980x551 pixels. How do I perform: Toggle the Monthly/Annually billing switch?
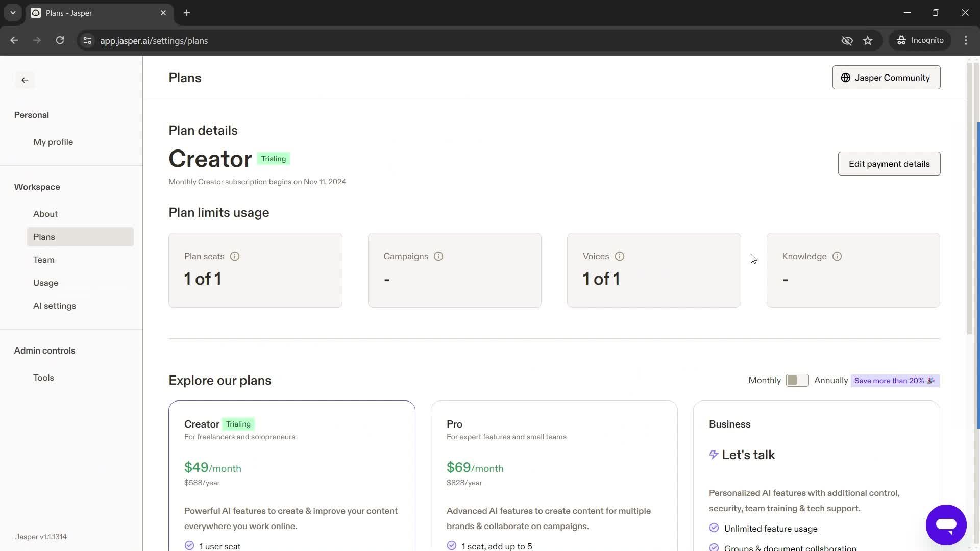798,380
